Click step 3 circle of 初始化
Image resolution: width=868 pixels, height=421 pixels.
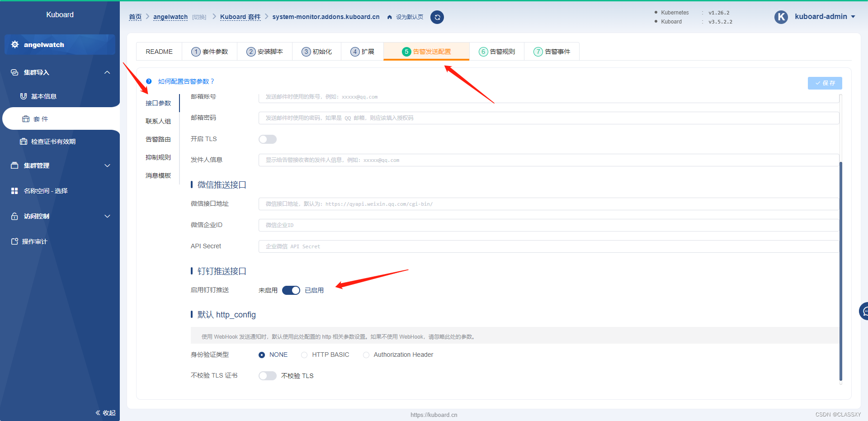point(306,52)
